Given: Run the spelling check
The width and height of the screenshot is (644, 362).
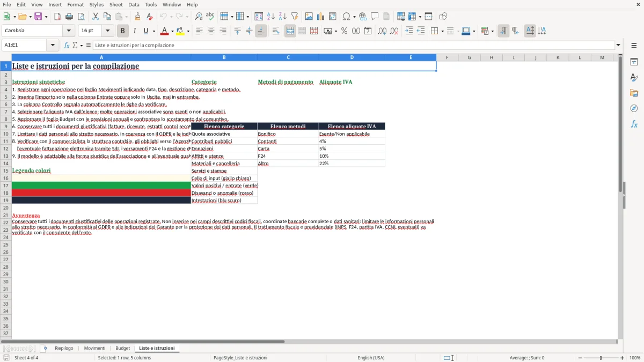Looking at the screenshot, I should (x=210, y=17).
